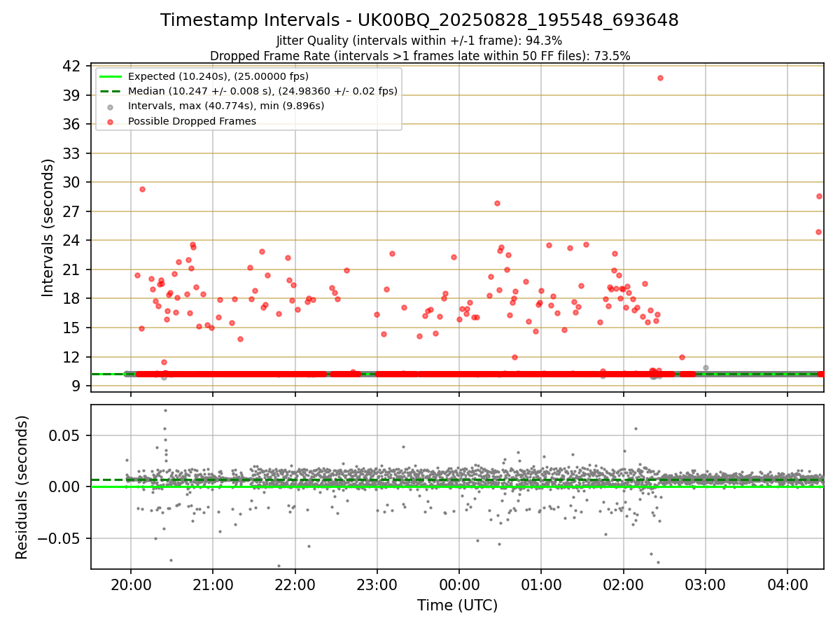Click the 27 y-axis tick label
This screenshot has width=840, height=630.
71,211
